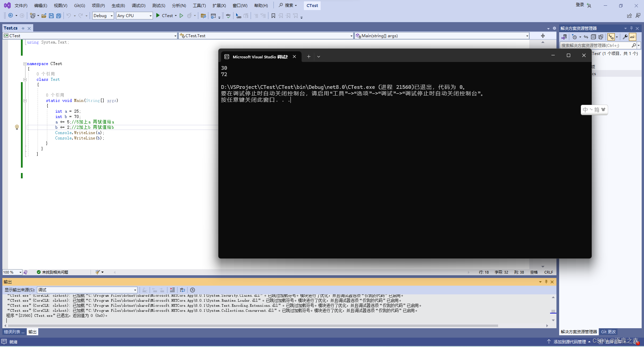Click the browser window toolbar icon

pyautogui.click(x=213, y=15)
